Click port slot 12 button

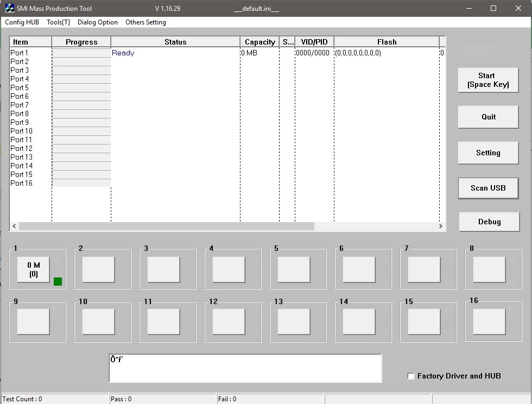click(229, 322)
